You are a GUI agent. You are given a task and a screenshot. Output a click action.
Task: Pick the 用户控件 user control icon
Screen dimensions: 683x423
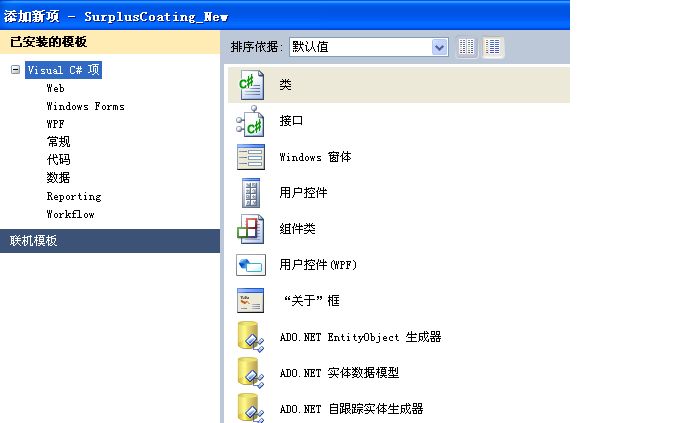(250, 193)
